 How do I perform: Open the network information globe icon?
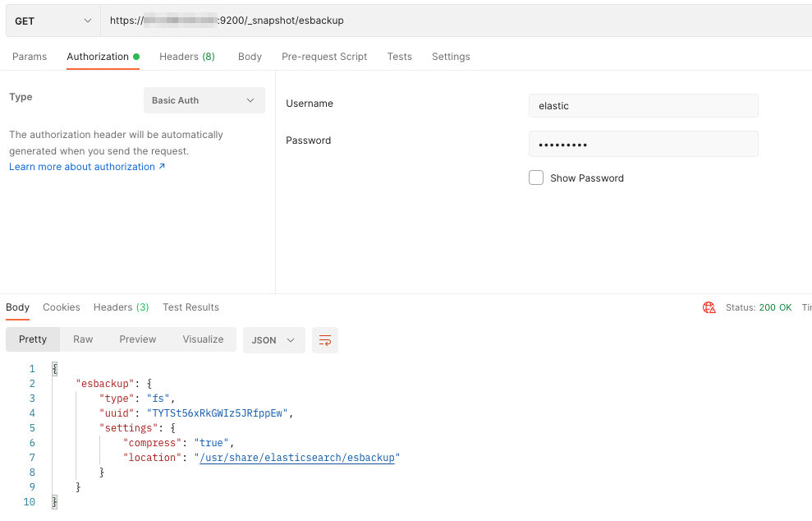(708, 307)
